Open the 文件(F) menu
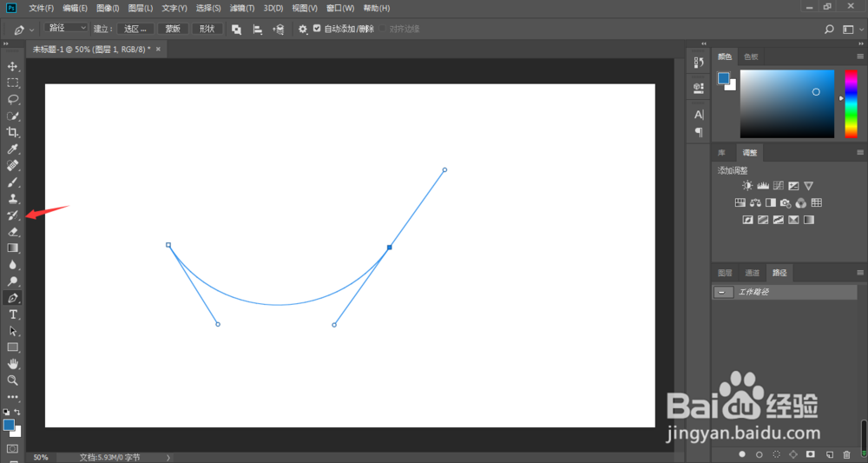The image size is (868, 463). [x=42, y=9]
